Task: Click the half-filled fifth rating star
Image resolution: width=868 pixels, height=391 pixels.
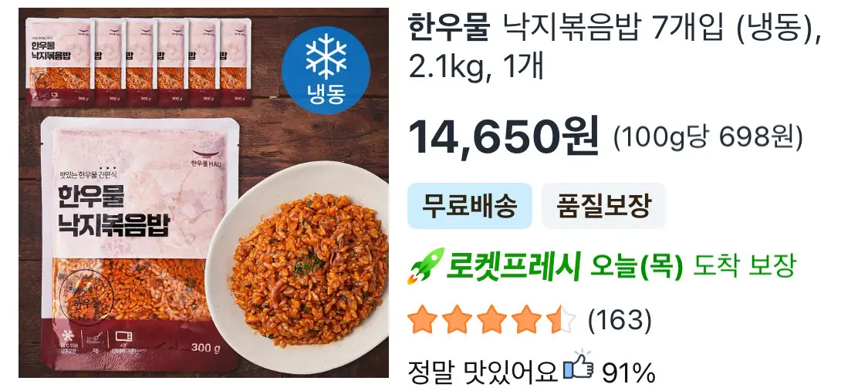Action: pos(561,320)
